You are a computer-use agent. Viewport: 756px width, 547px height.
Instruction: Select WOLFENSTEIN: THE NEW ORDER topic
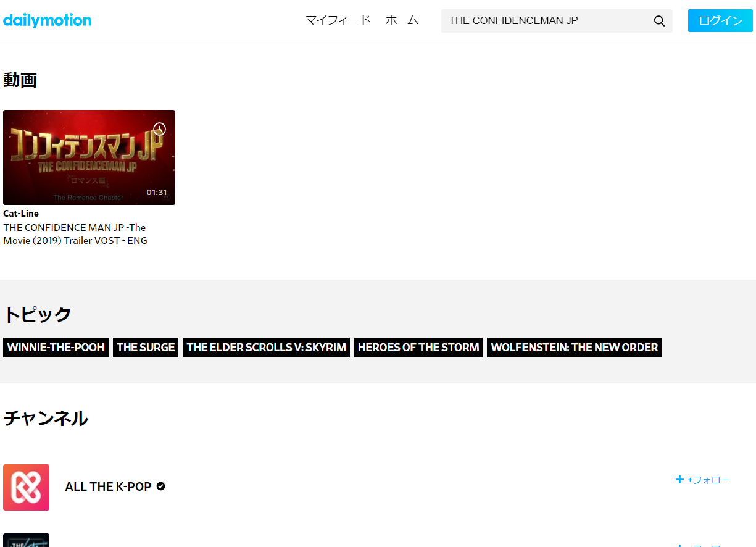click(x=574, y=348)
